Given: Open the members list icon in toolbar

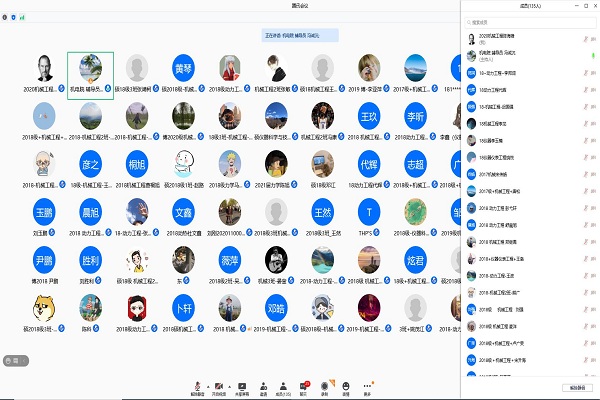Looking at the screenshot, I should [x=283, y=385].
